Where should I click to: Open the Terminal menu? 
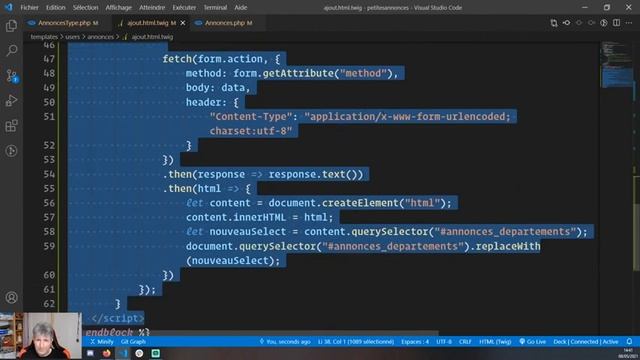(x=215, y=7)
